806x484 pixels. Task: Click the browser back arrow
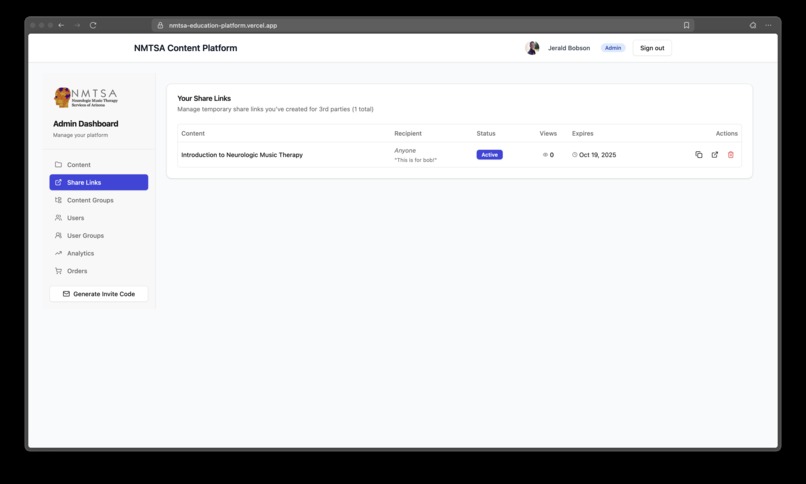pos(61,25)
